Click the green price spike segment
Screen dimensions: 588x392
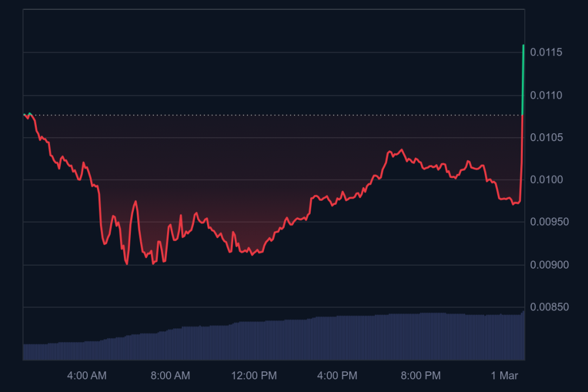[523, 80]
